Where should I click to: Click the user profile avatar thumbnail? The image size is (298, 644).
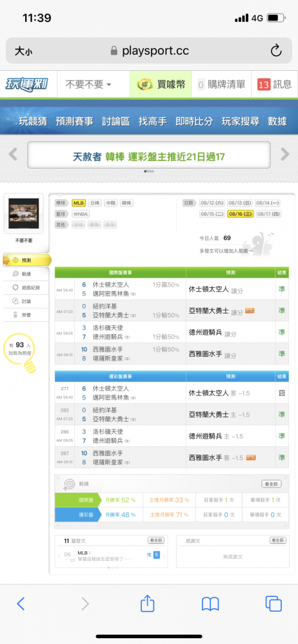pyautogui.click(x=24, y=214)
